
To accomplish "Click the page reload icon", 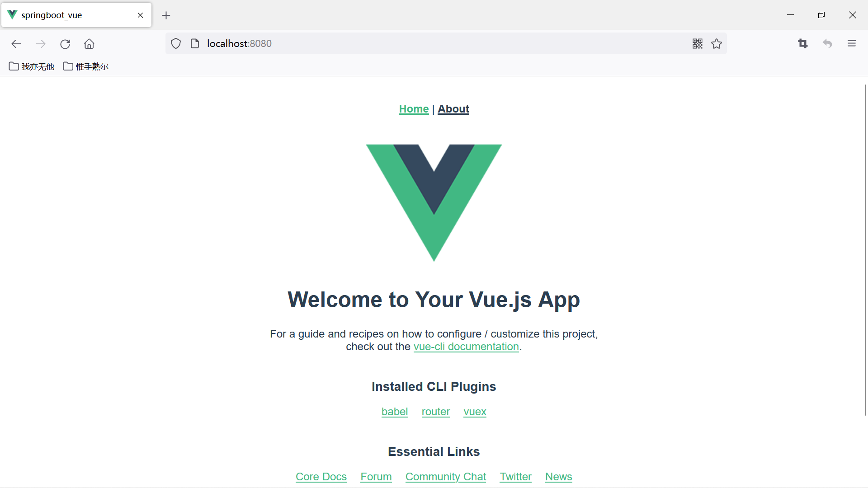I will [x=65, y=43].
